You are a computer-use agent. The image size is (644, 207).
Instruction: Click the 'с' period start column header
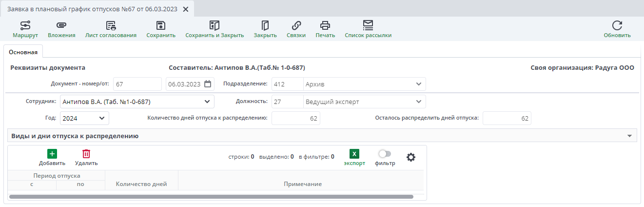coord(32,185)
